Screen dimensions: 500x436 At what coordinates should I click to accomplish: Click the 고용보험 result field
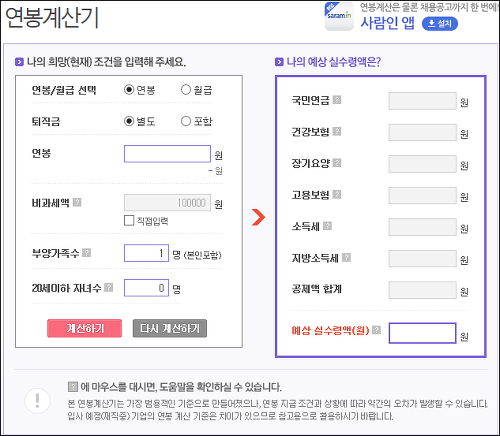point(422,195)
